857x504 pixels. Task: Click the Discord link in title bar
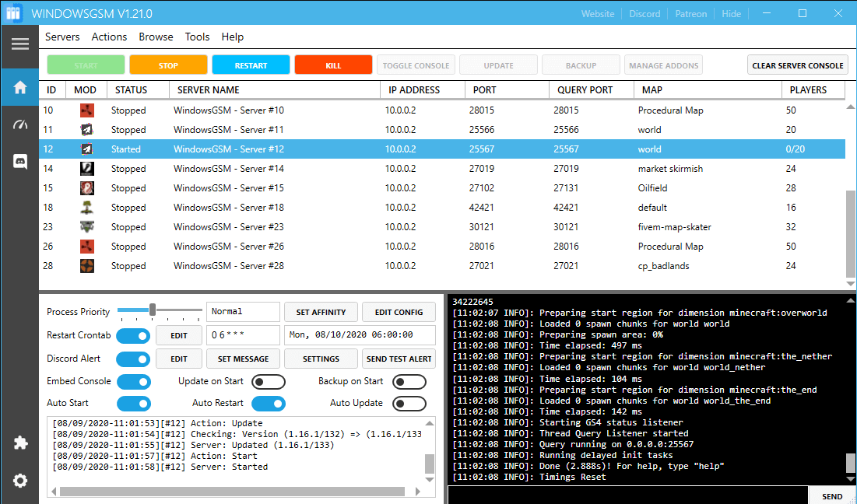click(x=645, y=14)
